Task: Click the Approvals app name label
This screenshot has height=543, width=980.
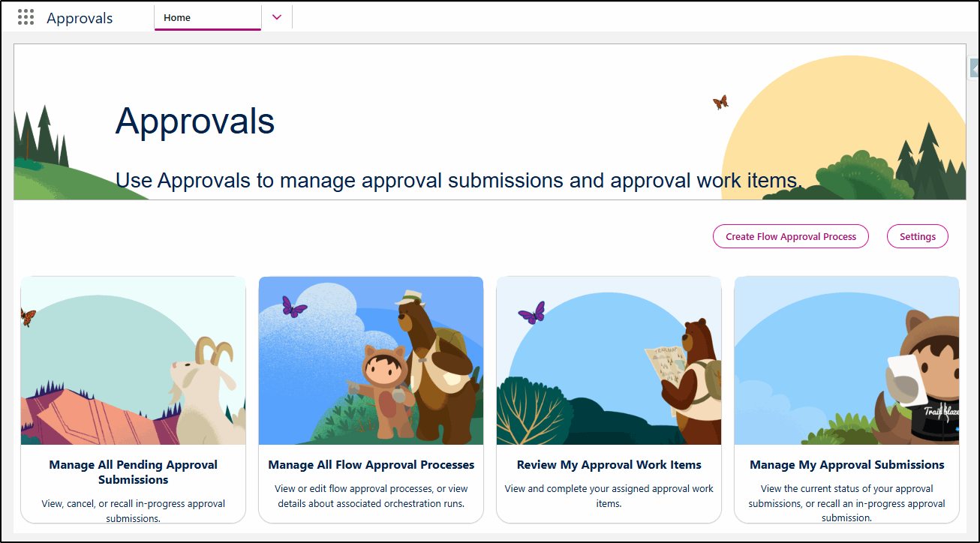Action: (x=80, y=18)
